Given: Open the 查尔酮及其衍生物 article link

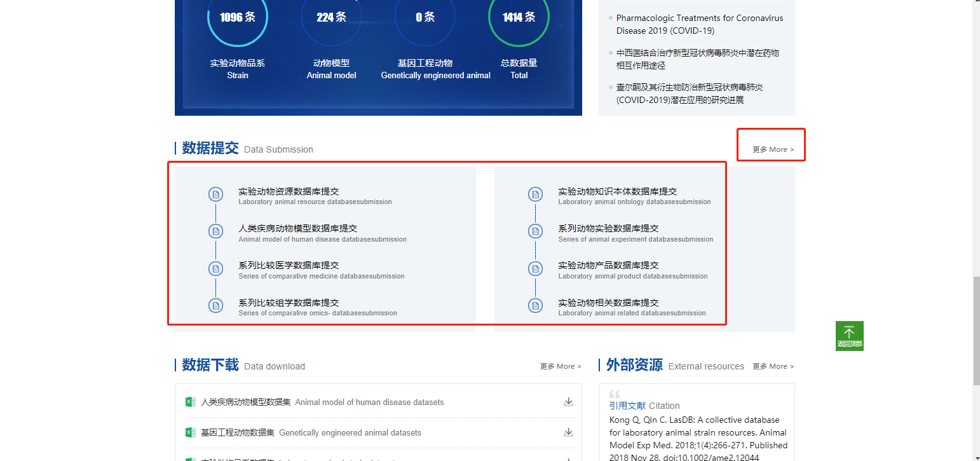Looking at the screenshot, I should click(x=689, y=93).
